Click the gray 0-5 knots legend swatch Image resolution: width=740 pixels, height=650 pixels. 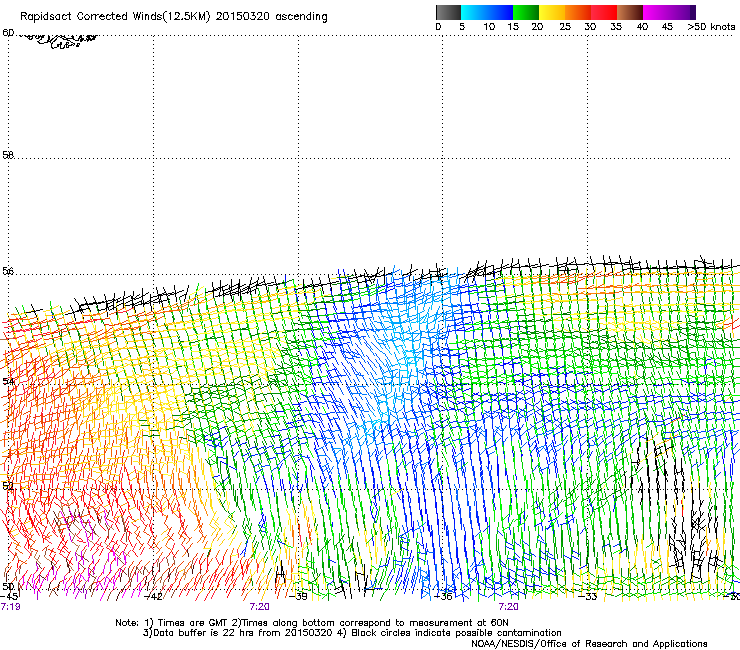tap(448, 12)
